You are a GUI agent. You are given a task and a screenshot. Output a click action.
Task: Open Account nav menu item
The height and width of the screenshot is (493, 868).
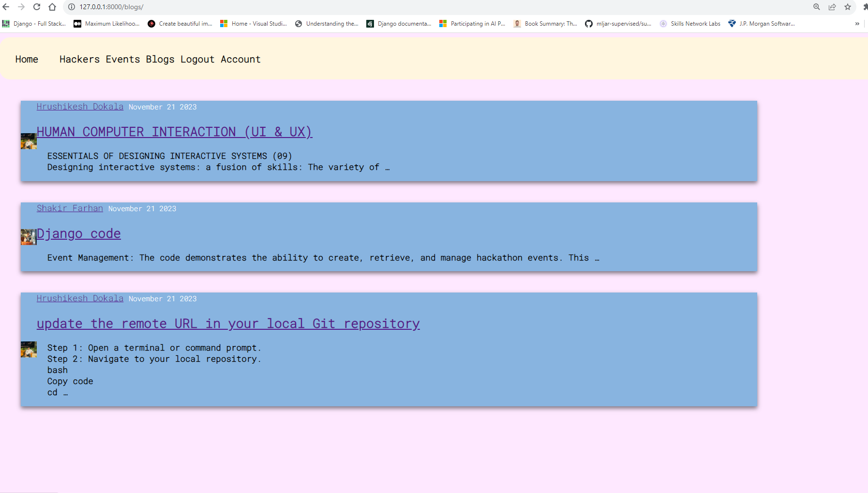pyautogui.click(x=240, y=59)
